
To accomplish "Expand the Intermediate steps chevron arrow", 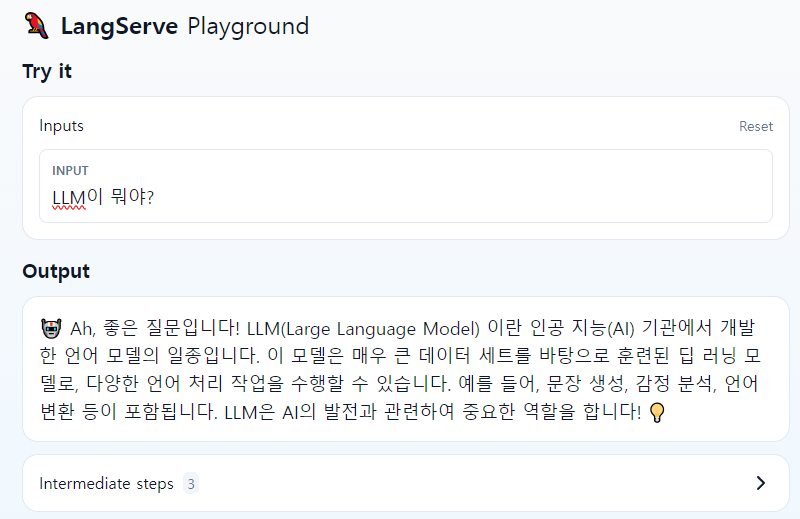I will (x=760, y=483).
